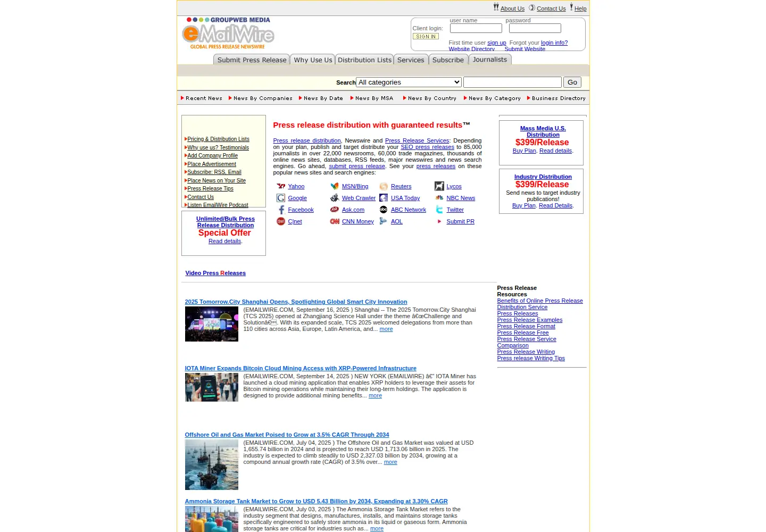Open the Subscribe tab
The width and height of the screenshot is (766, 532).
click(448, 60)
